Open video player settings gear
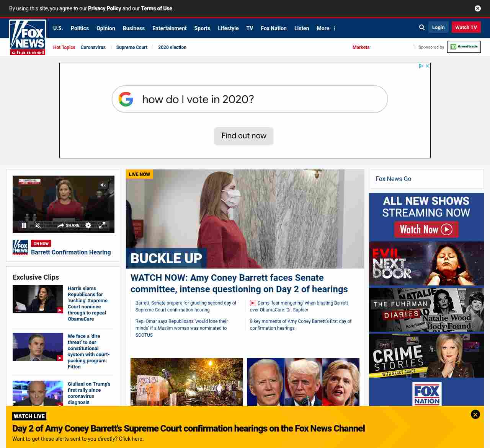The height and width of the screenshot is (448, 490). coord(88,225)
